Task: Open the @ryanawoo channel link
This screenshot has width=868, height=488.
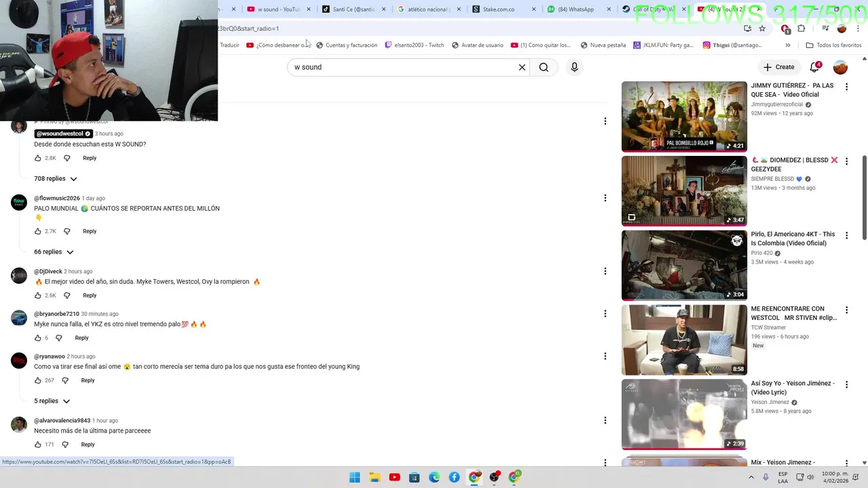Action: (x=50, y=357)
